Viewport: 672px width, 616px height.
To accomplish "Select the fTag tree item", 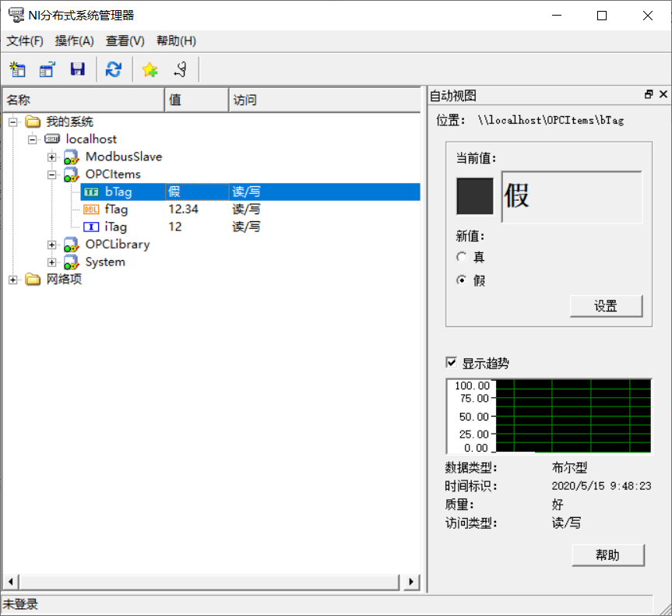I will coord(116,209).
